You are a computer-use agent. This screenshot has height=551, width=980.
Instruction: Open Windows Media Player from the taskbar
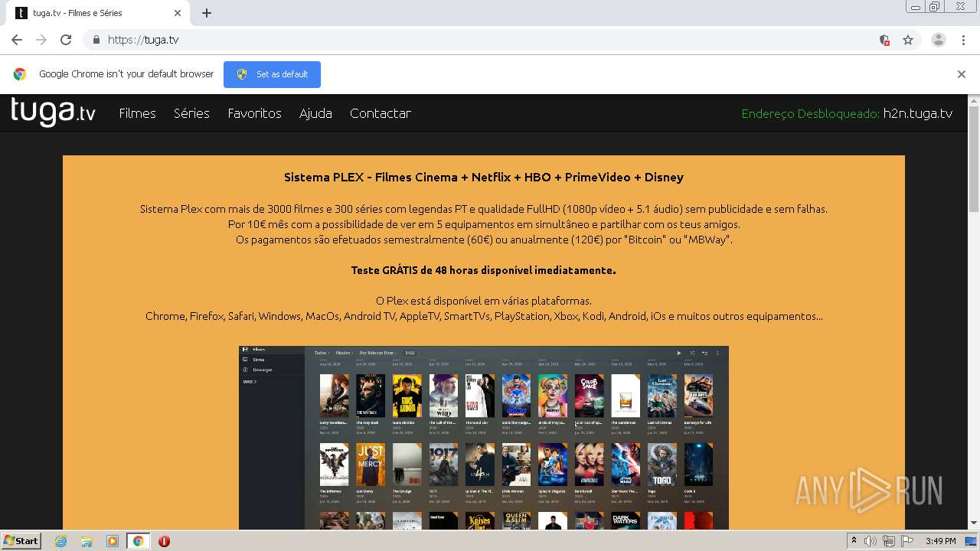pyautogui.click(x=113, y=541)
